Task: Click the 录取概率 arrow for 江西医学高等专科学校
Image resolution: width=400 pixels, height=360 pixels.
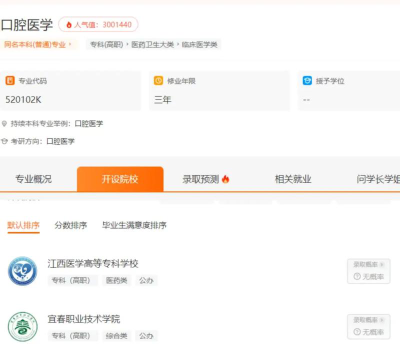Action: coord(382,264)
